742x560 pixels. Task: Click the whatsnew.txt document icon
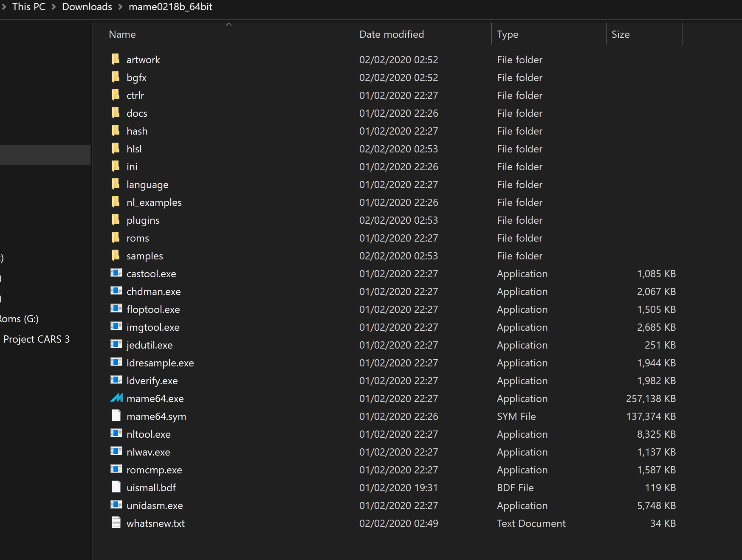[116, 522]
